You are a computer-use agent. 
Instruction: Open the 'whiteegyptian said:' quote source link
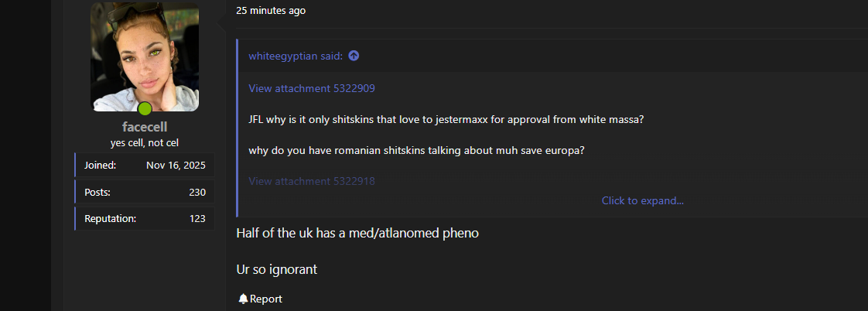pyautogui.click(x=296, y=56)
